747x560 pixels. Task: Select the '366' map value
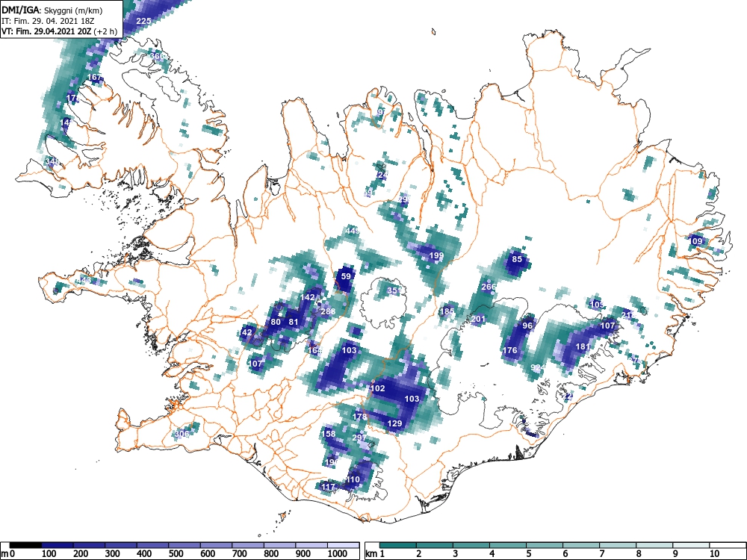tap(157, 56)
